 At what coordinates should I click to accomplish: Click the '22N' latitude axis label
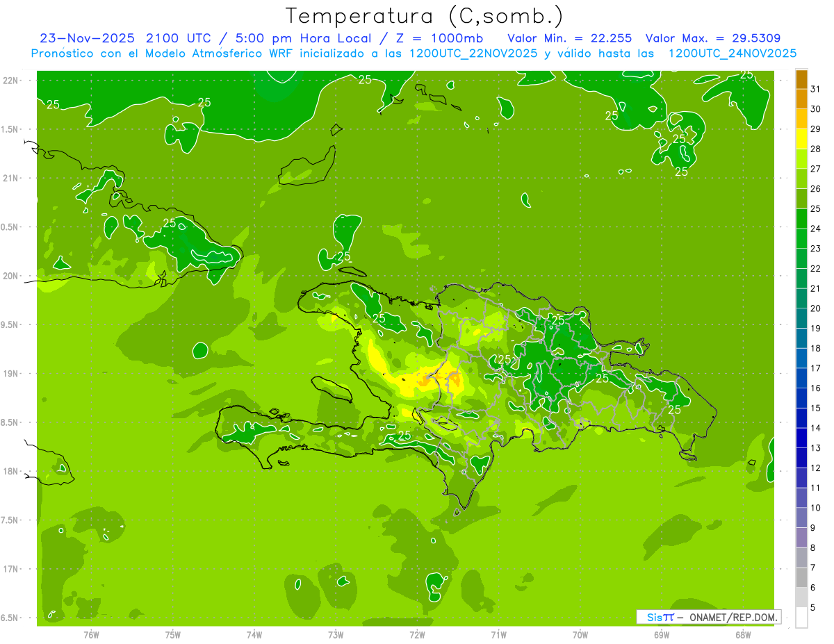coord(10,81)
